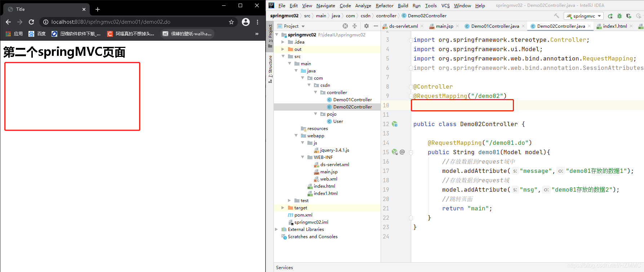Screen dimensions: 644x272
Task: Close the index1.html editor tab
Action: 631,26
